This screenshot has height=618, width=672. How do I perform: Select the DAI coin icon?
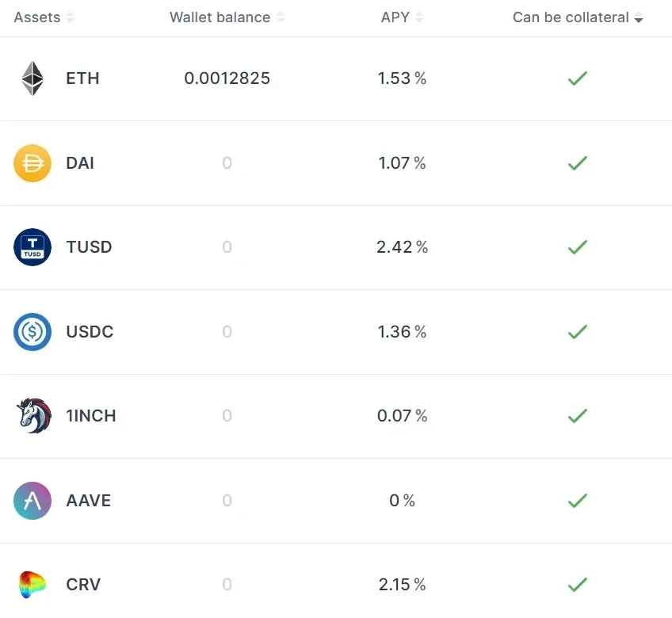(x=32, y=163)
